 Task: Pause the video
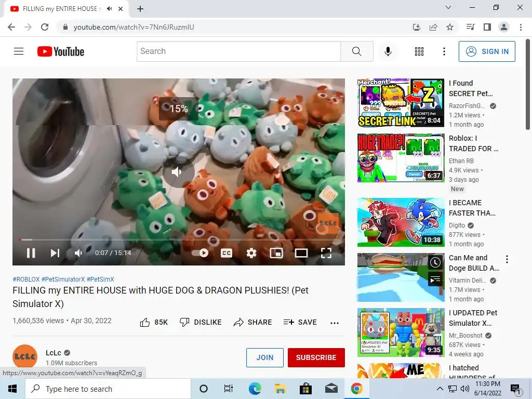click(x=31, y=253)
